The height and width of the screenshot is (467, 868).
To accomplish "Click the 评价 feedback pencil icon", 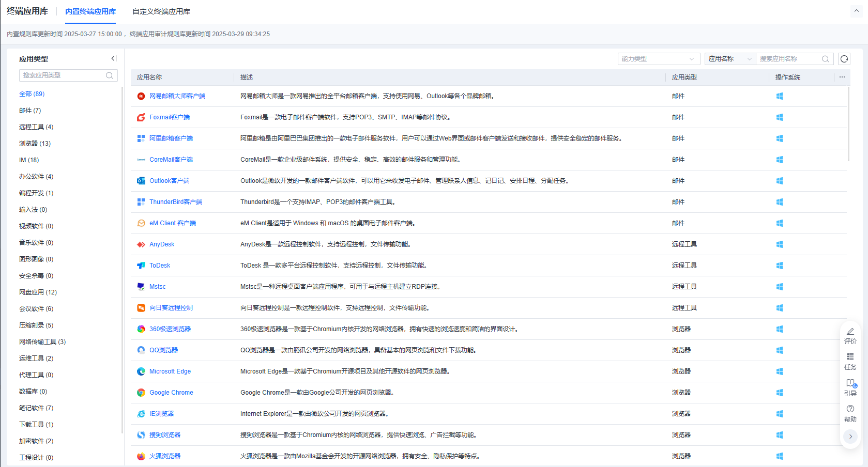I will 850,332.
